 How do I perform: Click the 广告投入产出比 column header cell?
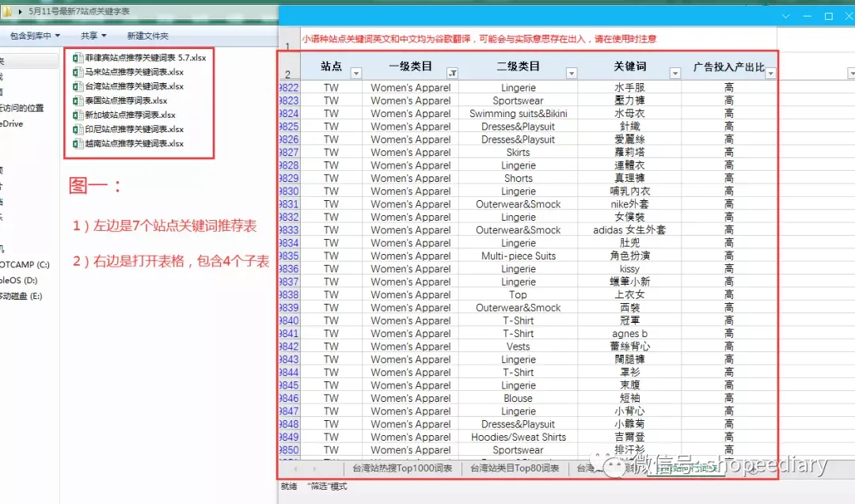click(x=729, y=66)
